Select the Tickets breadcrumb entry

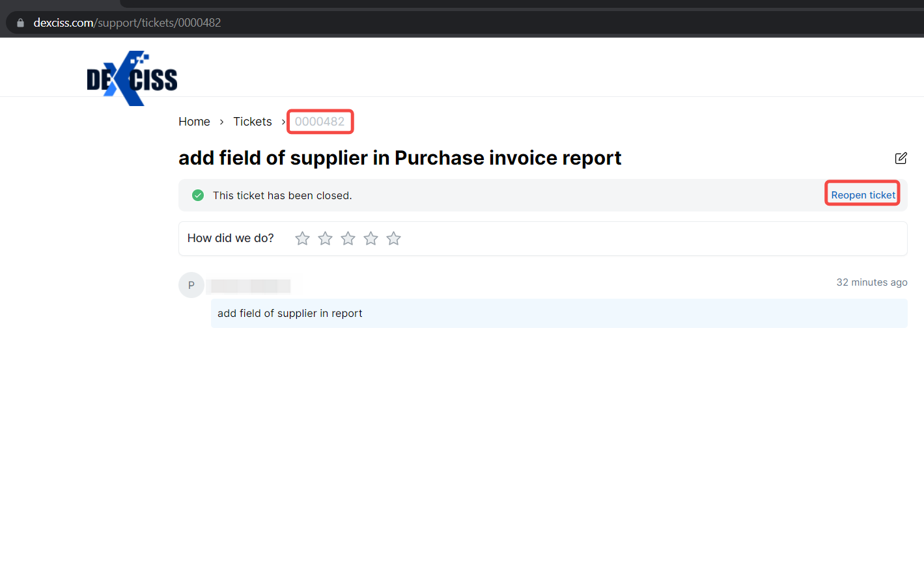coord(253,121)
